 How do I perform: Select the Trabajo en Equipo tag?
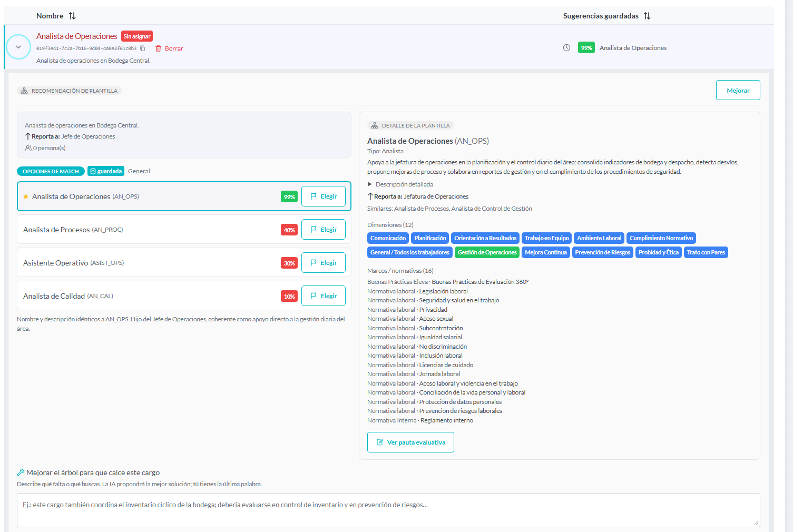[x=547, y=238]
